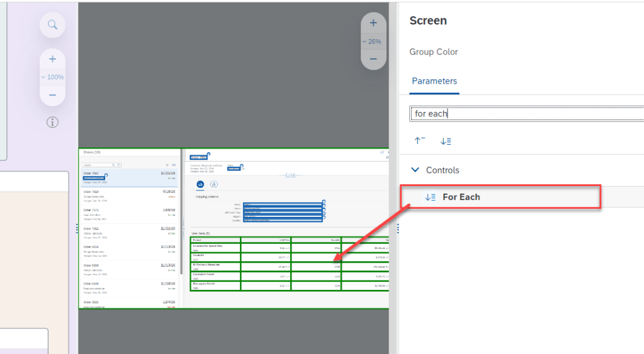The height and width of the screenshot is (354, 644).
Task: Zoom in the screen preview above 26%
Action: pos(373,23)
